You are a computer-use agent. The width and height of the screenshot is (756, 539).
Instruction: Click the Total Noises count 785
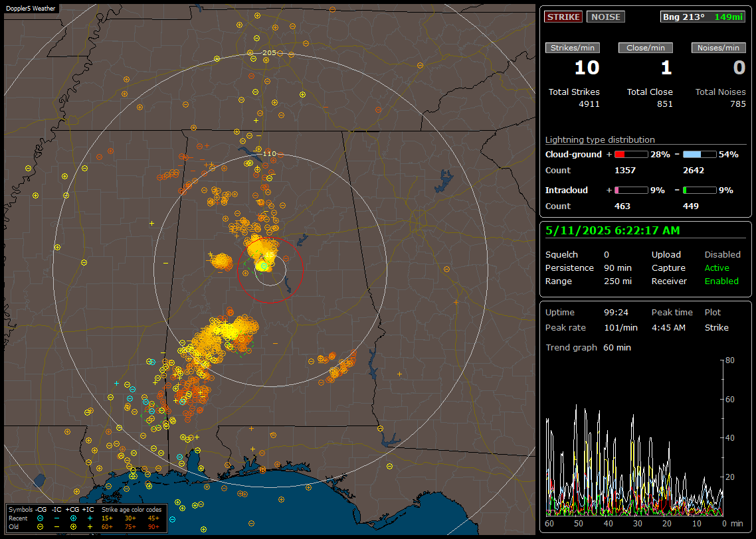[737, 104]
